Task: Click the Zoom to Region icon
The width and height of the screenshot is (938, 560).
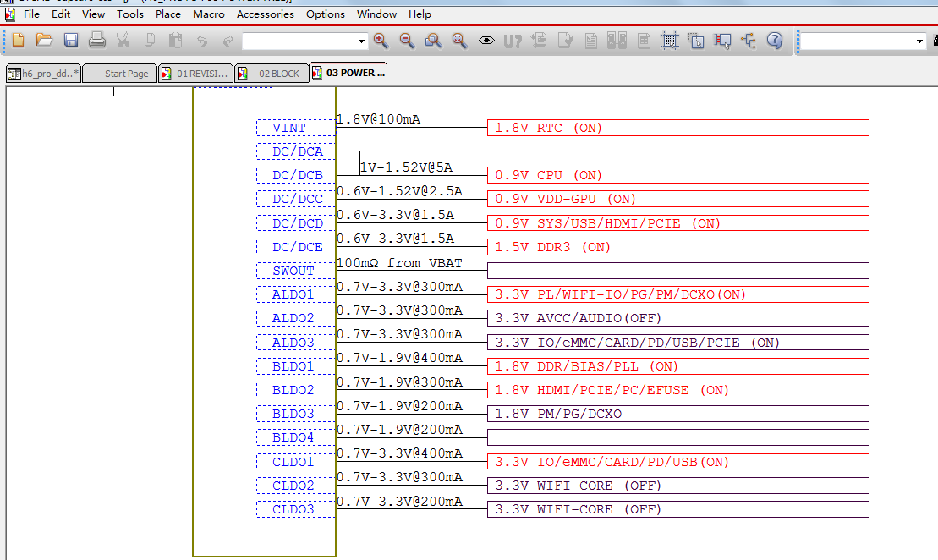Action: (x=433, y=40)
